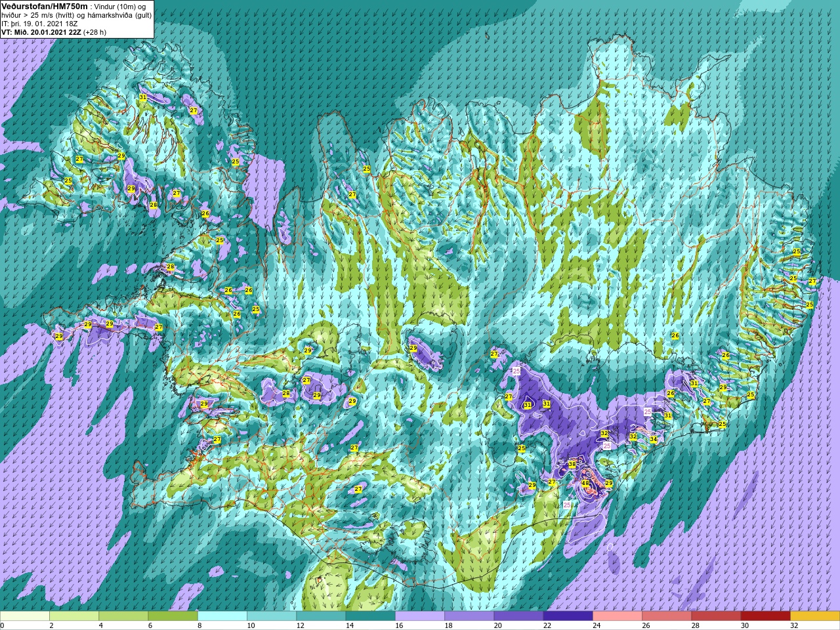Click the legend tick label '16'

[399, 626]
